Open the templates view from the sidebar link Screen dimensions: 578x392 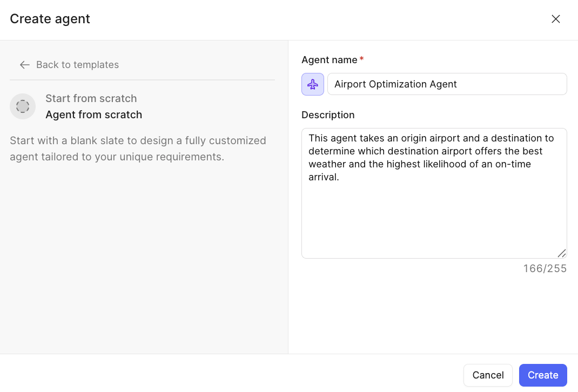pyautogui.click(x=77, y=64)
